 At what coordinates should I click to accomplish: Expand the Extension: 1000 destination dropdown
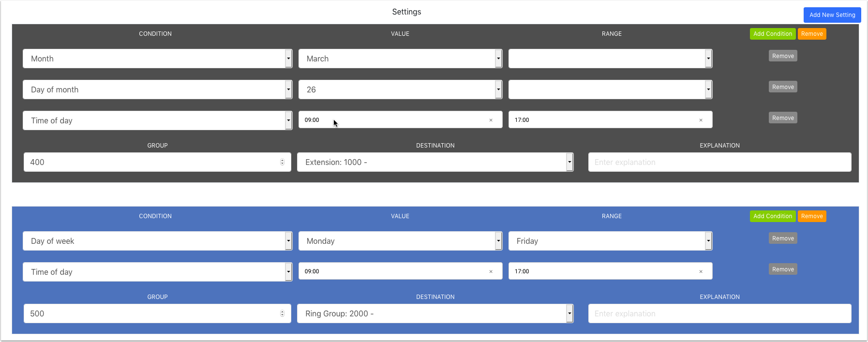tap(569, 162)
